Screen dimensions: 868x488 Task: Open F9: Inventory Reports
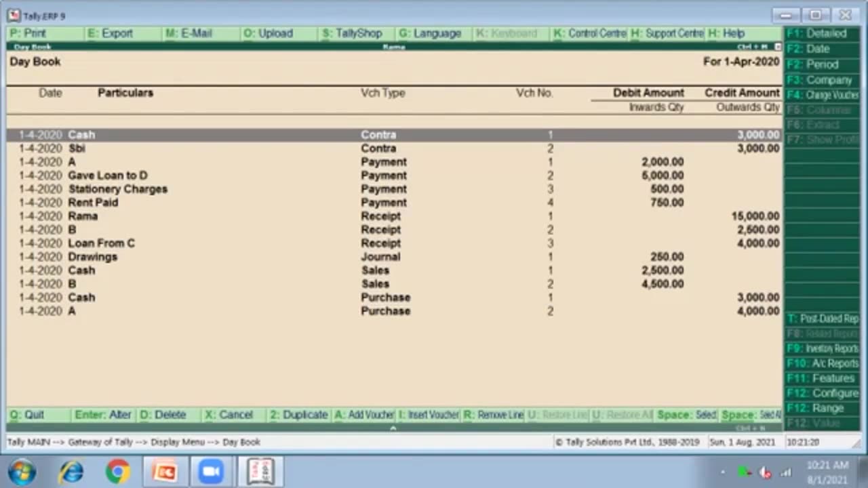(x=822, y=348)
